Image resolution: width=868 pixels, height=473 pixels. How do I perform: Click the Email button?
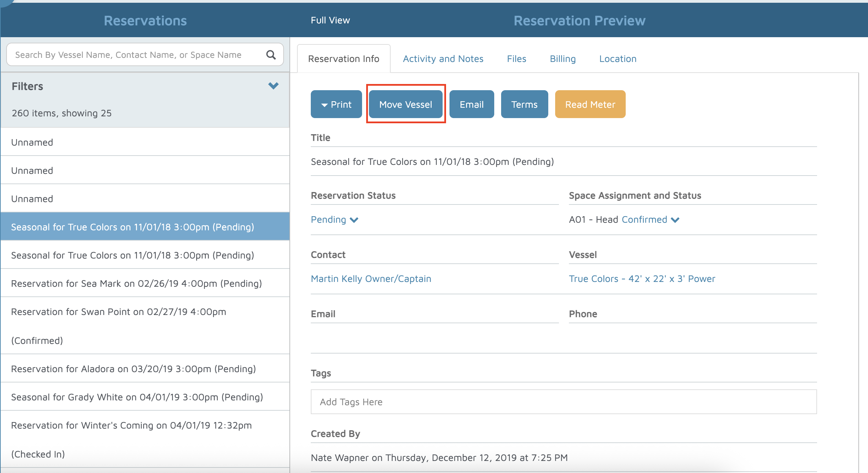(472, 104)
